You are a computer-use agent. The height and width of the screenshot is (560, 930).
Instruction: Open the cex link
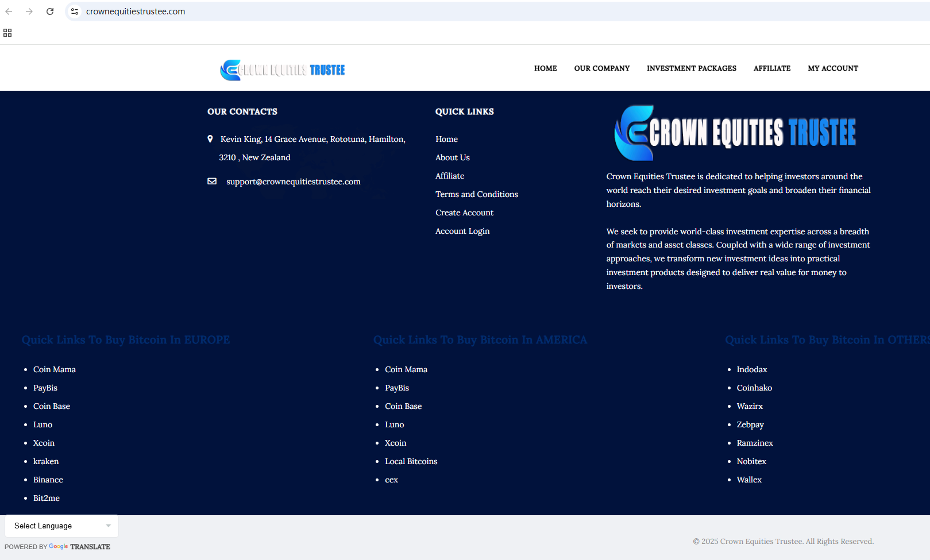tap(391, 480)
